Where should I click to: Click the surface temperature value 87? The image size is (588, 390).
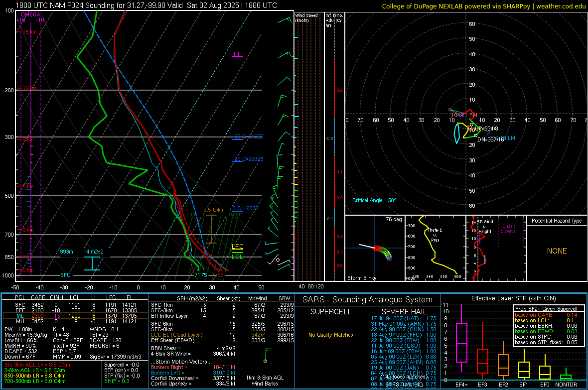[220, 275]
